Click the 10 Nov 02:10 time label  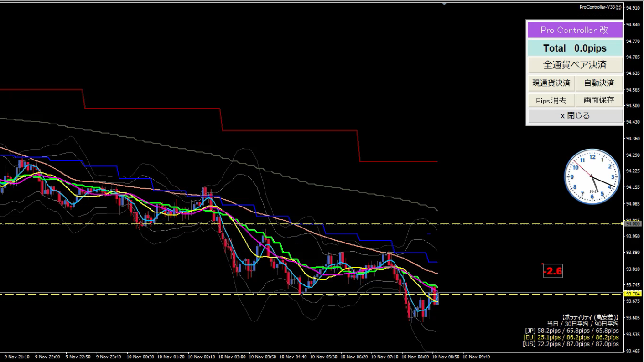point(201,357)
